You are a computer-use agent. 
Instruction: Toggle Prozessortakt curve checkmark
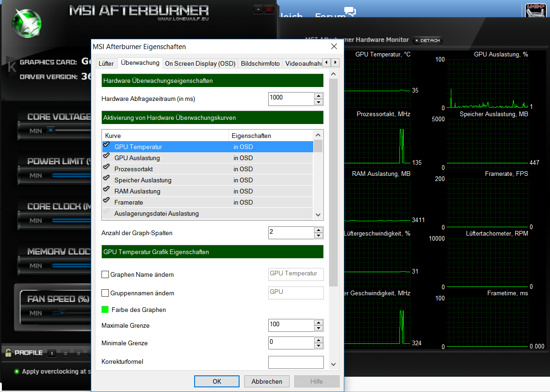coord(106,168)
